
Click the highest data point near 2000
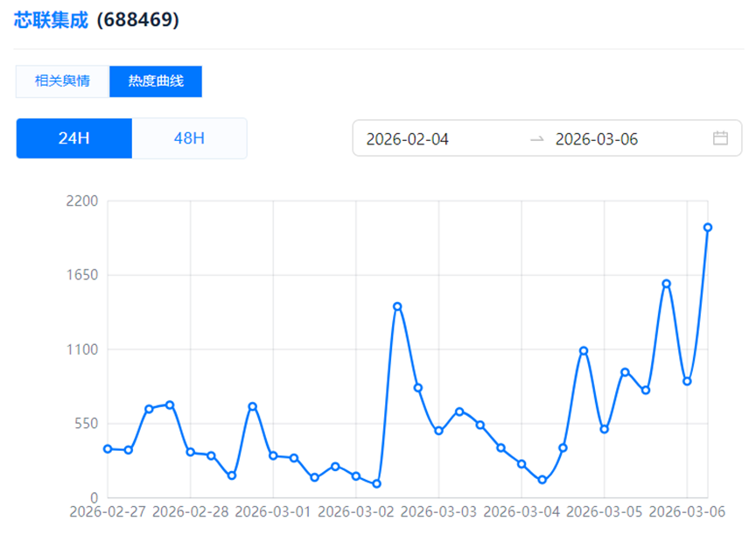point(708,228)
